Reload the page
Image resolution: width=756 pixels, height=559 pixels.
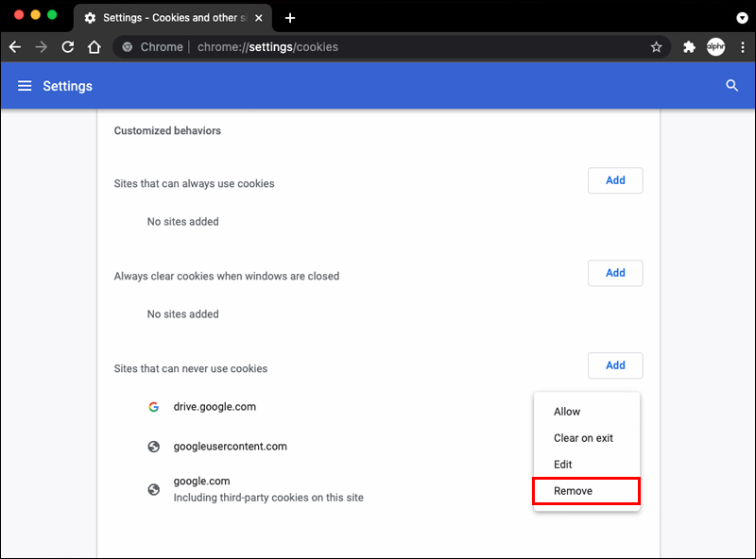click(67, 47)
